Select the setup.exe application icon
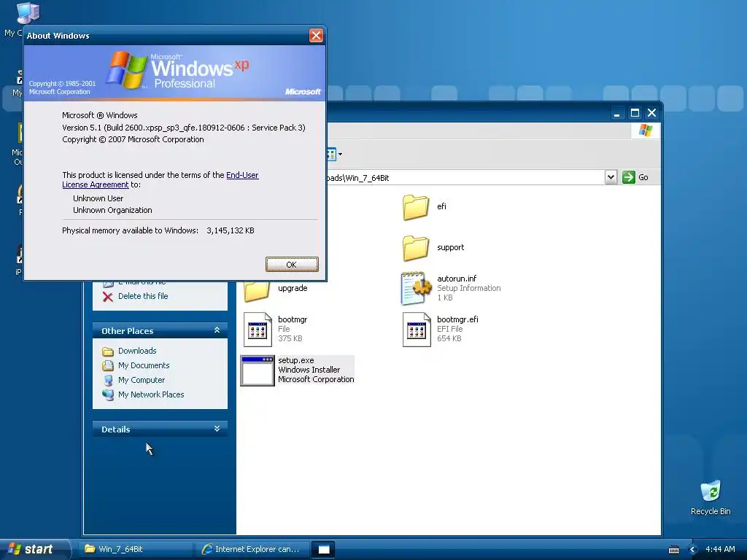747x560 pixels. pyautogui.click(x=258, y=370)
